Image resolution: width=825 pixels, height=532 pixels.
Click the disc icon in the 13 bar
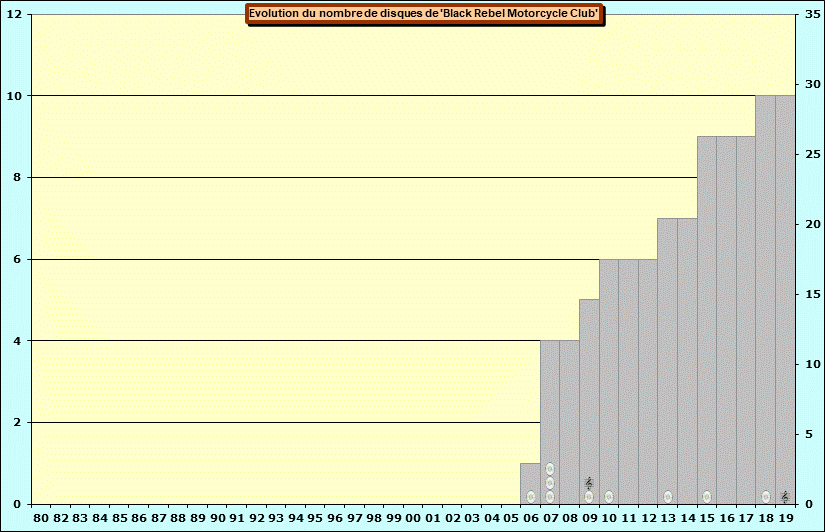[668, 497]
